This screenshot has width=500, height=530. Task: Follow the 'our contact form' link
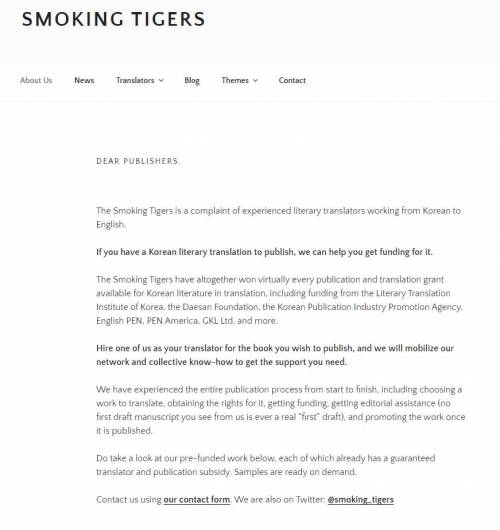pyautogui.click(x=196, y=500)
